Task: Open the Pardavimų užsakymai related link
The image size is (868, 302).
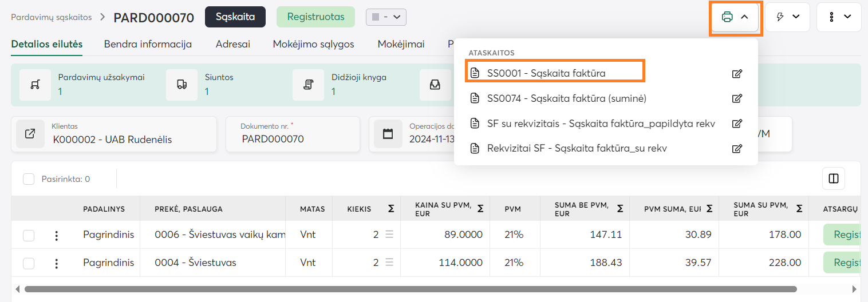Action: coord(60,91)
